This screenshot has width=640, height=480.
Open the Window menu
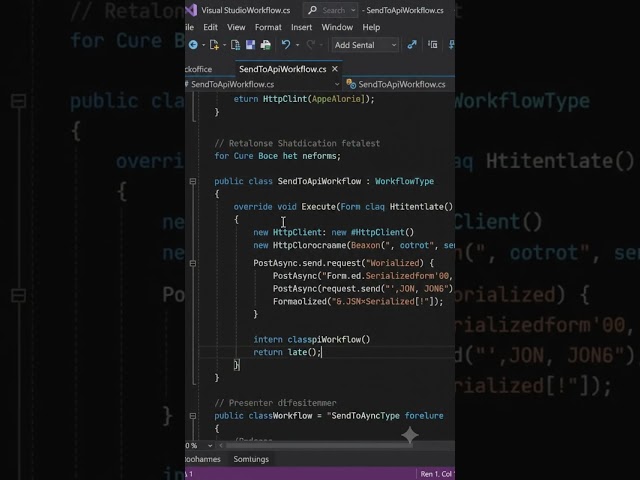point(337,27)
